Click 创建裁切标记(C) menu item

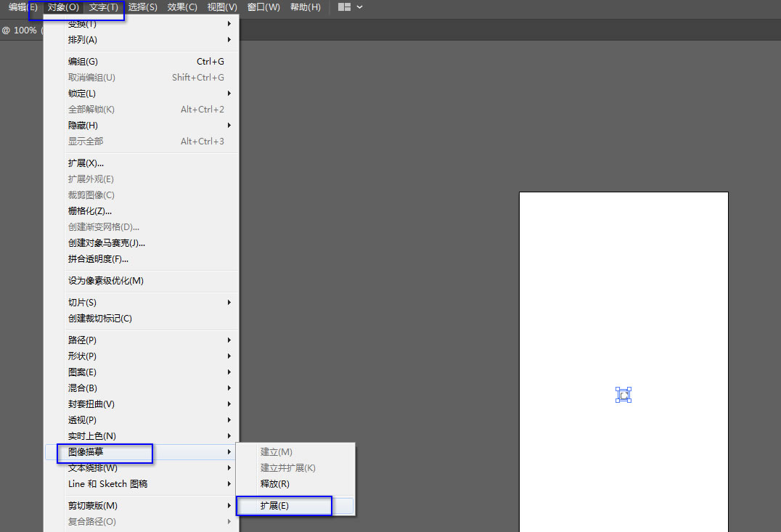pos(100,319)
